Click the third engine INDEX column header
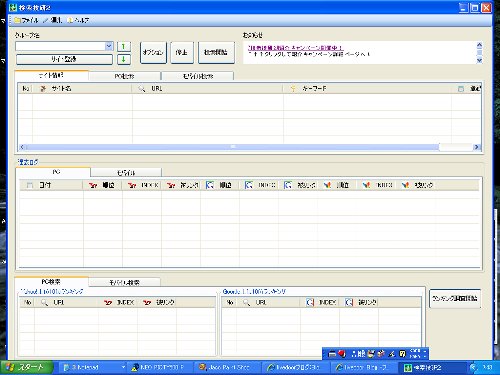Image resolution: width=500 pixels, height=375 pixels. point(376,185)
